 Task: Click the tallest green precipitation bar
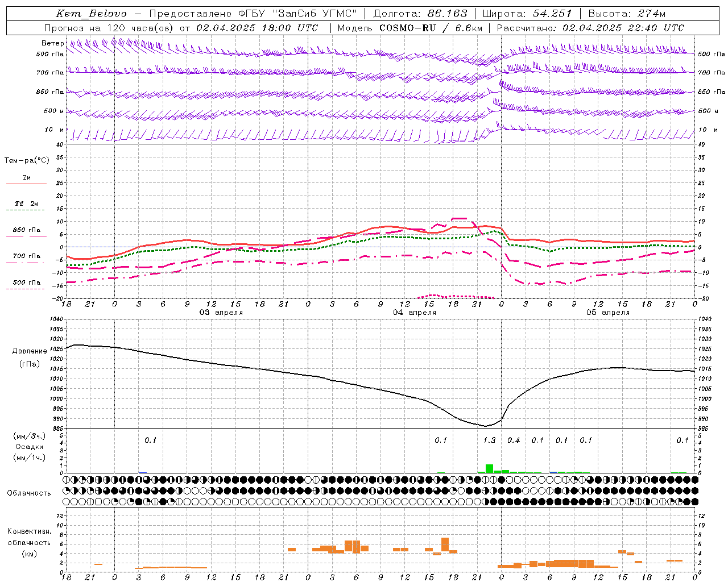pyautogui.click(x=489, y=468)
